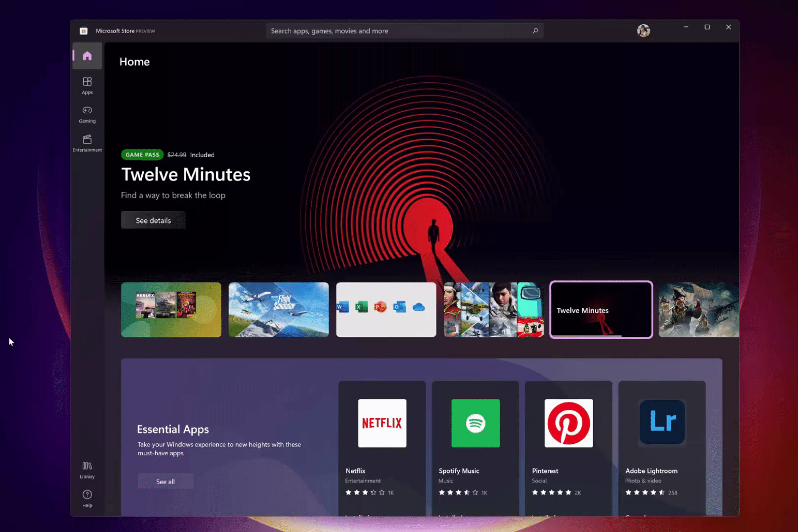This screenshot has height=532, width=798.
Task: Open the Apps section from the sidebar
Action: pyautogui.click(x=87, y=85)
